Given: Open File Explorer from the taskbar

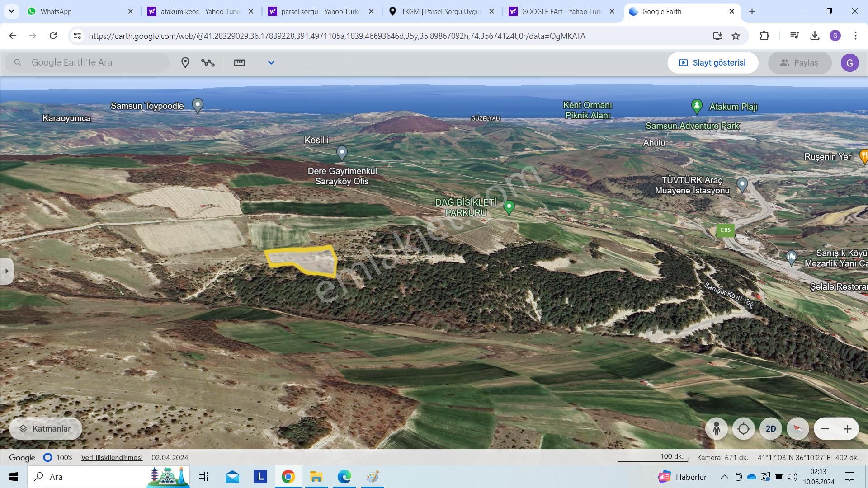Looking at the screenshot, I should pos(316,477).
